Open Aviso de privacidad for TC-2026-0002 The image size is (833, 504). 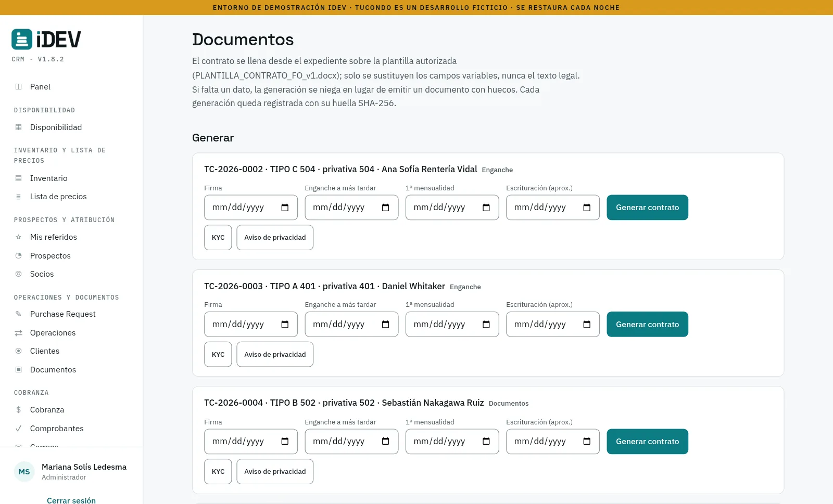click(275, 238)
